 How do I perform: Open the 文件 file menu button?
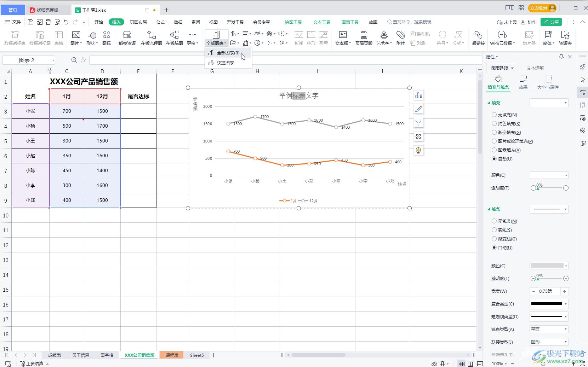pos(13,22)
